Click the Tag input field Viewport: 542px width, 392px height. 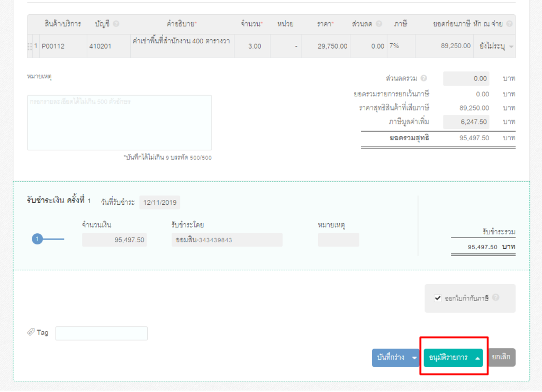click(x=102, y=333)
